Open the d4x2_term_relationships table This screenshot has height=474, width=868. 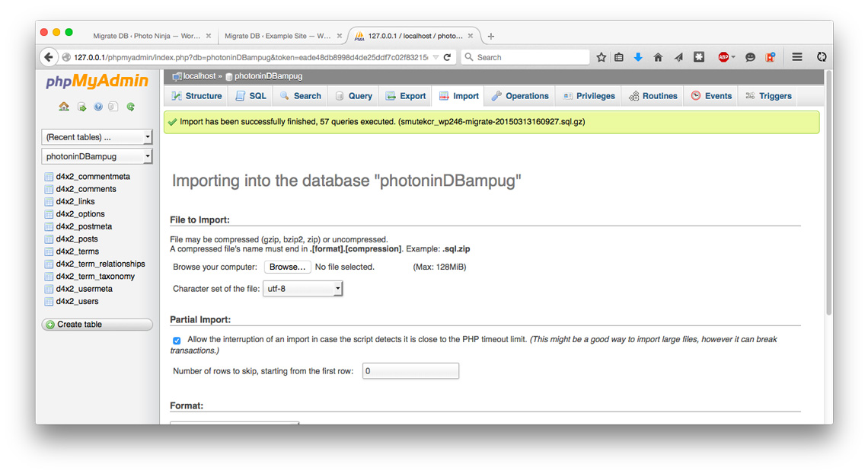point(101,264)
